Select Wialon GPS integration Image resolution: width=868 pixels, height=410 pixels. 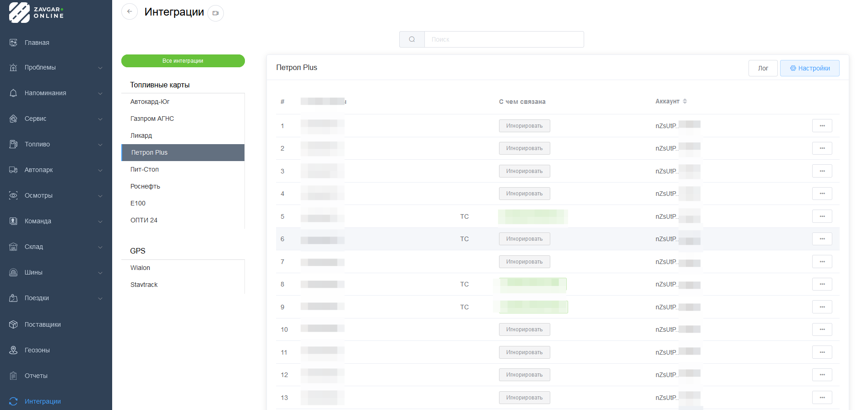tap(183, 268)
